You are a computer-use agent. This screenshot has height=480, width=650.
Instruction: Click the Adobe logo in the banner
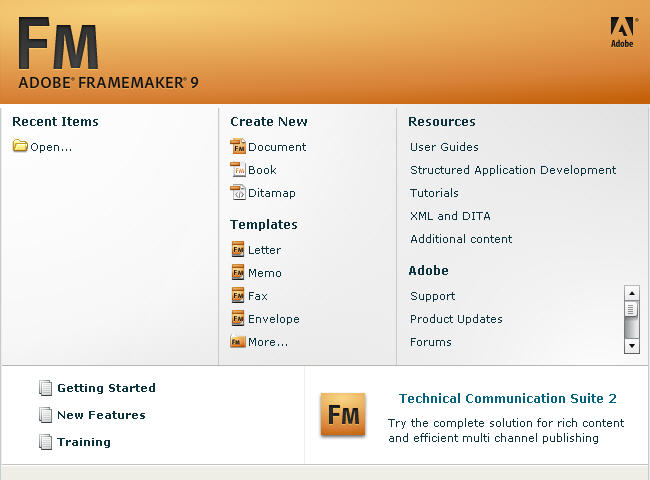coord(622,32)
